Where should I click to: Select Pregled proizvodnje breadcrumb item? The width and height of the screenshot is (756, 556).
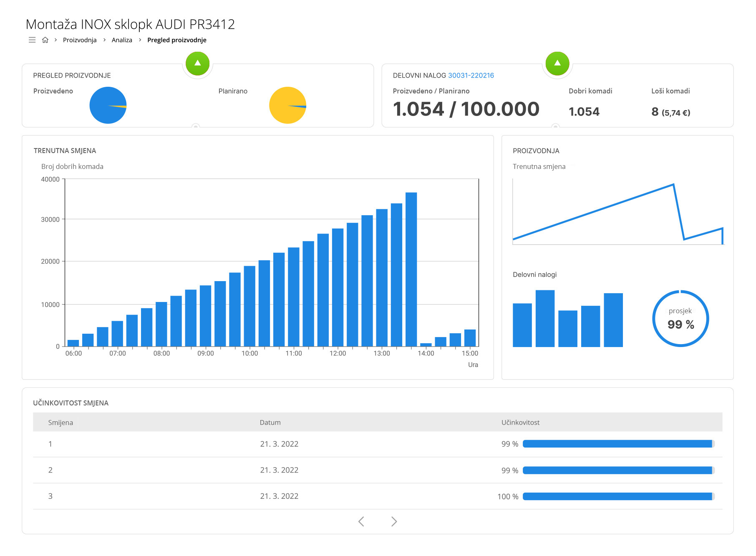point(176,40)
